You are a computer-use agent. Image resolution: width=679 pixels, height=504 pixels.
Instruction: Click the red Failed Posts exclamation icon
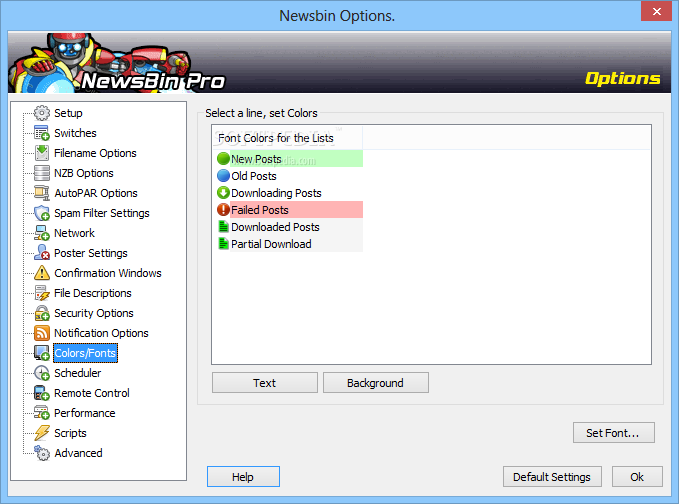click(x=223, y=210)
